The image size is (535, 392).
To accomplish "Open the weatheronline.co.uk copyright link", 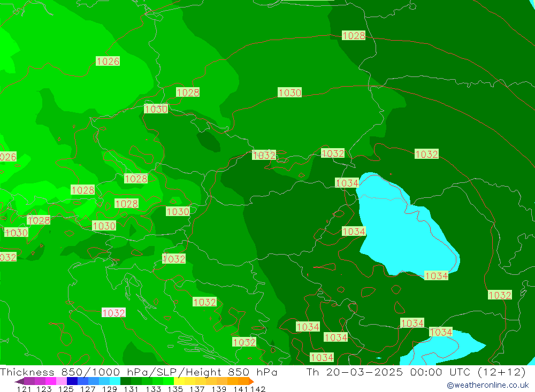I will (488, 385).
